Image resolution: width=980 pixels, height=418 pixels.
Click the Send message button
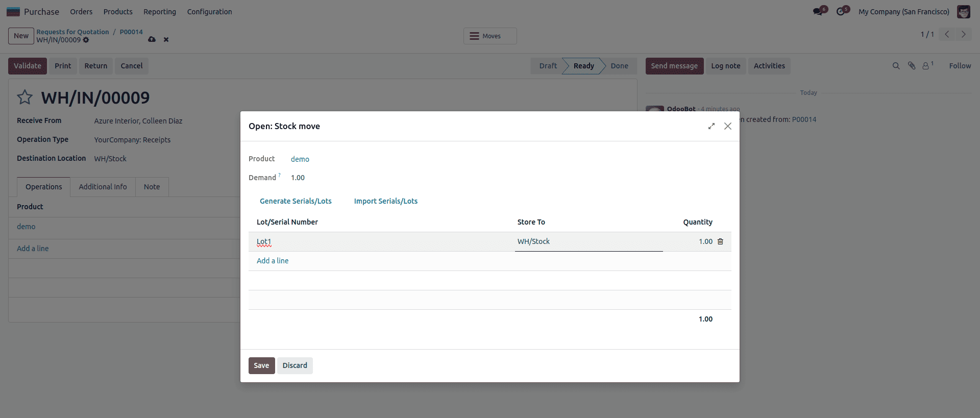coord(674,66)
